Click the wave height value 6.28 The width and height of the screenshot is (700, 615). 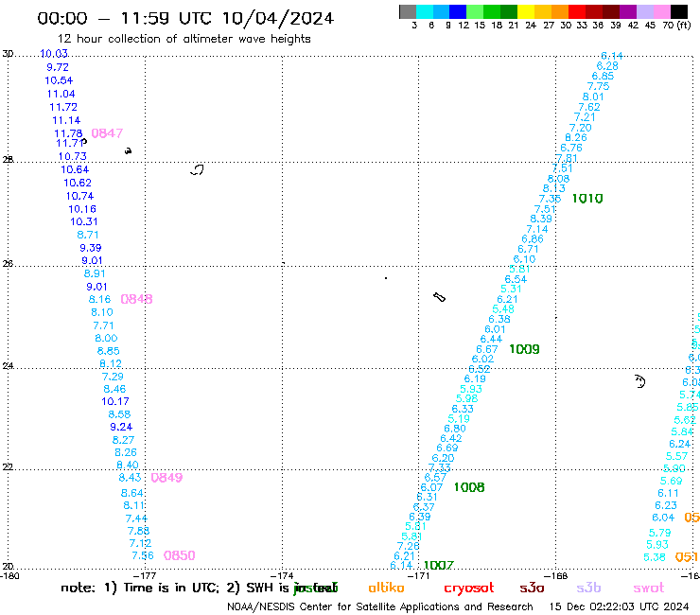point(607,65)
